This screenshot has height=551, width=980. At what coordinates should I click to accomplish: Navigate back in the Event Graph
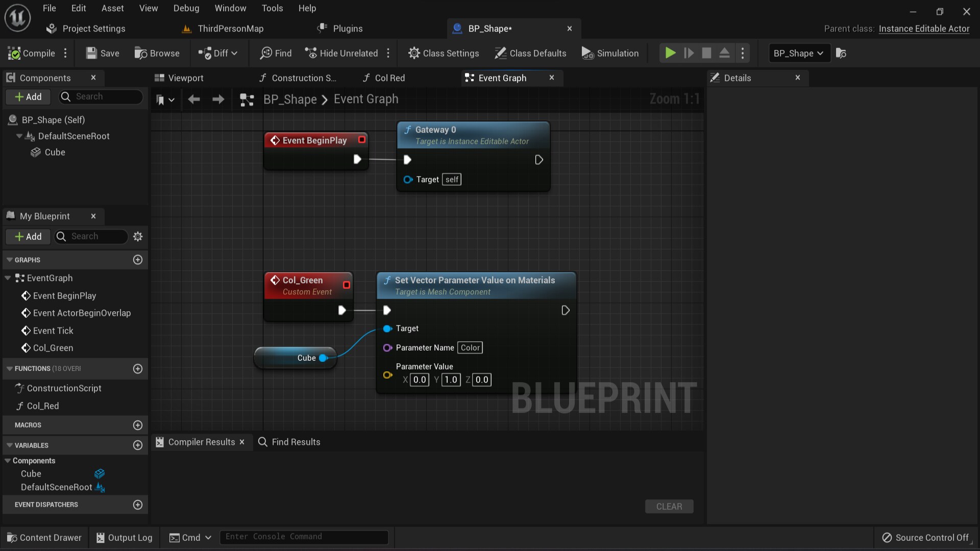[x=194, y=99]
